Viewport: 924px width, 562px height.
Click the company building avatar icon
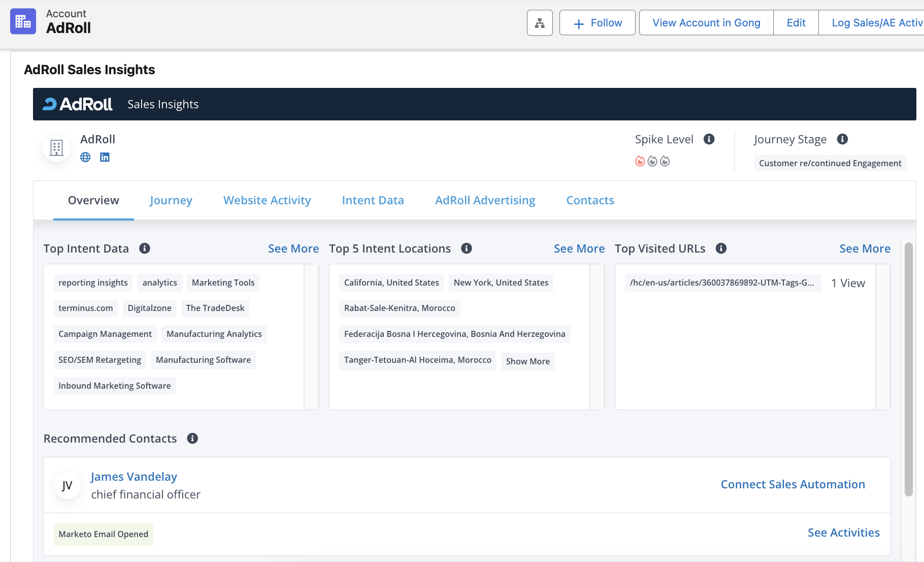(x=56, y=148)
